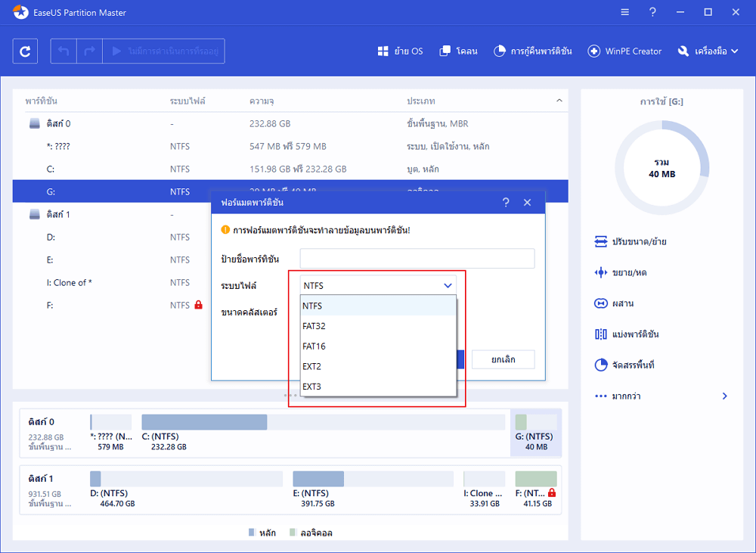Select the C: partition row

coord(290,169)
